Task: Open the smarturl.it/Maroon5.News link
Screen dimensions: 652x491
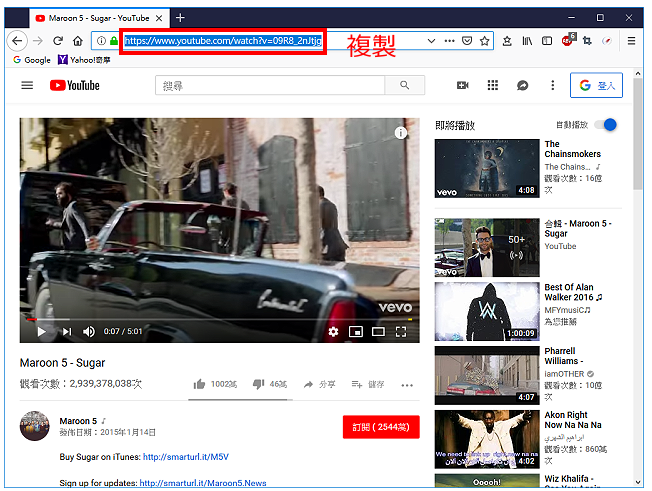Action: coord(203,483)
